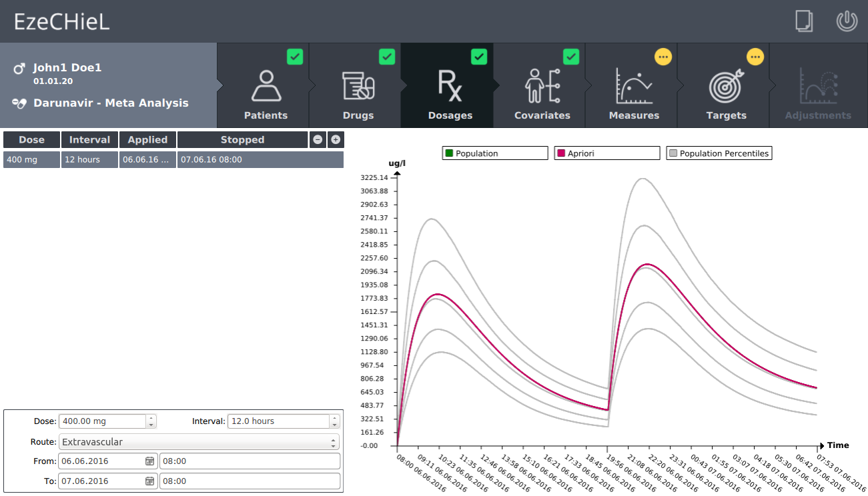Click the Darunavir - Meta Analysis label
Screen dimensions: 868x496
111,103
